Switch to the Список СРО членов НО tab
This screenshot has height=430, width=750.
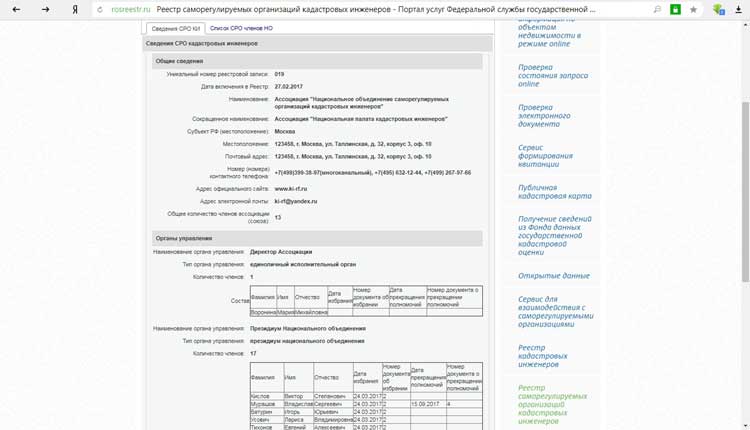click(241, 28)
